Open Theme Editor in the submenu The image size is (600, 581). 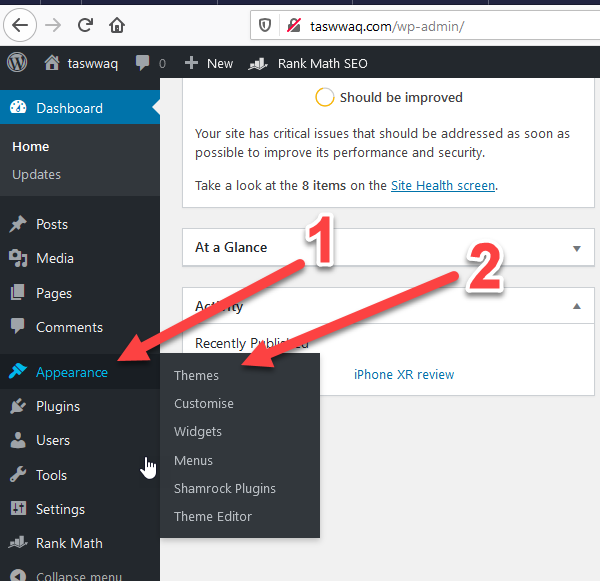click(213, 516)
